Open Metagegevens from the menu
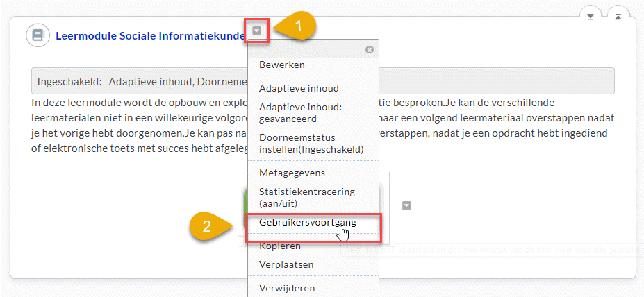This screenshot has height=297, width=644. tap(292, 172)
